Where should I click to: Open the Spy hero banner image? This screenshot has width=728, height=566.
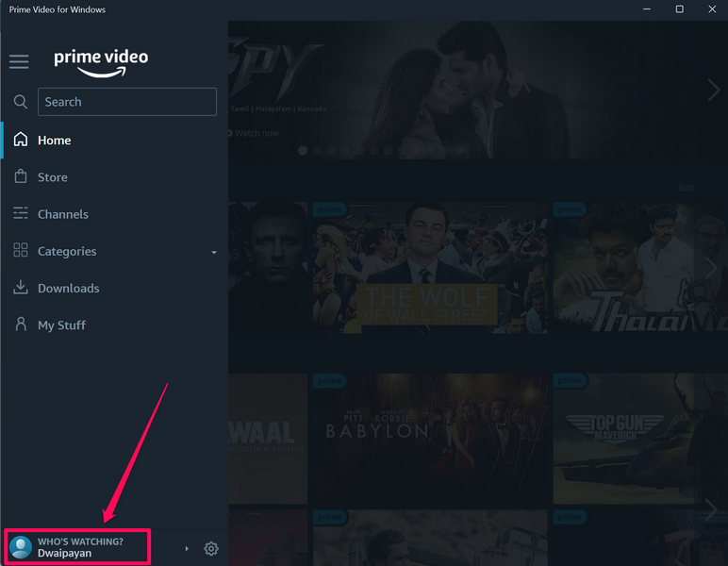click(478, 90)
